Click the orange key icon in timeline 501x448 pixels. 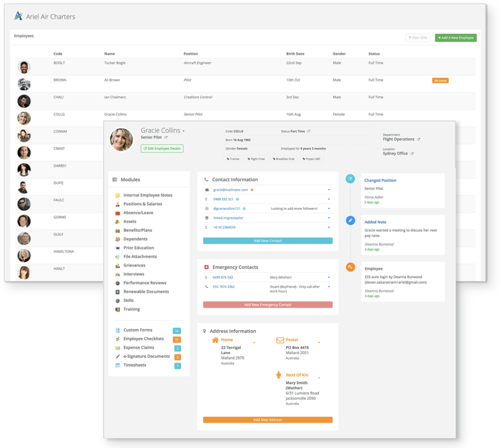[351, 267]
